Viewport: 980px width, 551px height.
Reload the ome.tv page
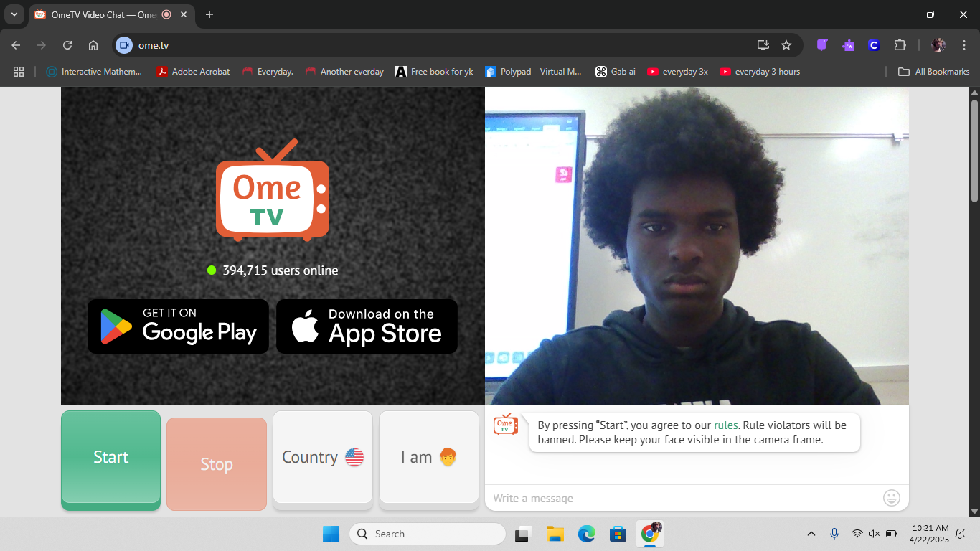(67, 45)
